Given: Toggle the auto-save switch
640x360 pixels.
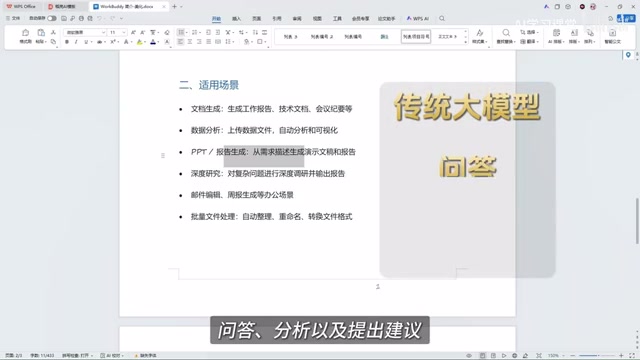Looking at the screenshot, I should pyautogui.click(x=52, y=18).
